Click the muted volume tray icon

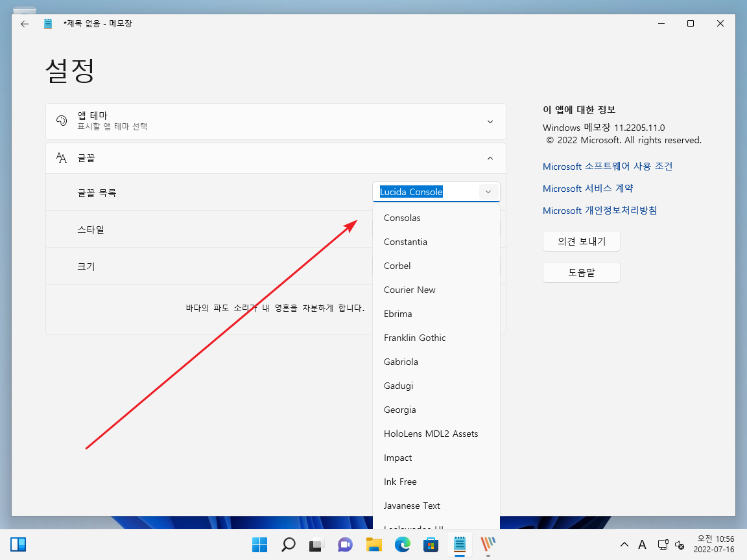click(680, 544)
